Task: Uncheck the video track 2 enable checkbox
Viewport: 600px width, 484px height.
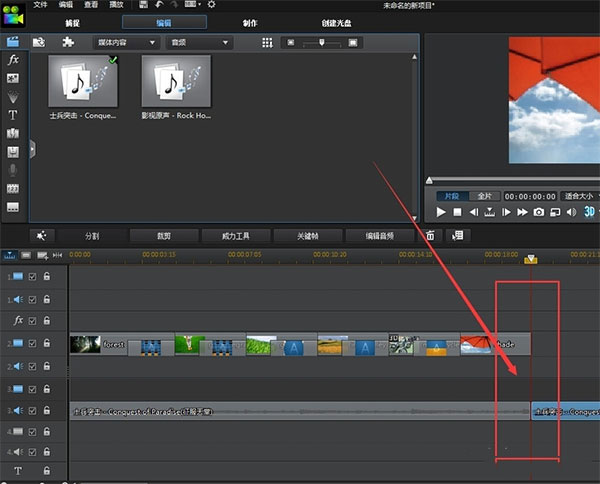Action: 32,345
